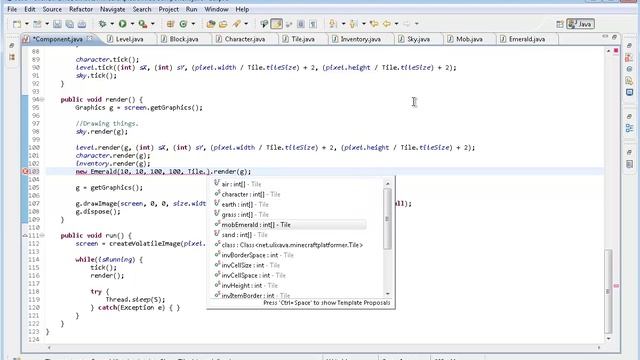640x360 pixels.
Task: Choose mobEmerald : int[] proposal
Action: (290, 224)
